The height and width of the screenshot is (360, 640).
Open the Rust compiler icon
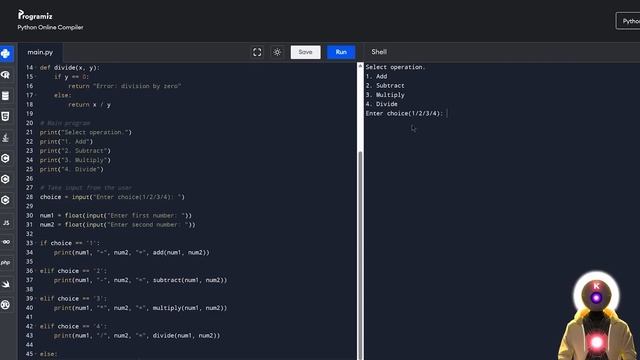(x=6, y=304)
